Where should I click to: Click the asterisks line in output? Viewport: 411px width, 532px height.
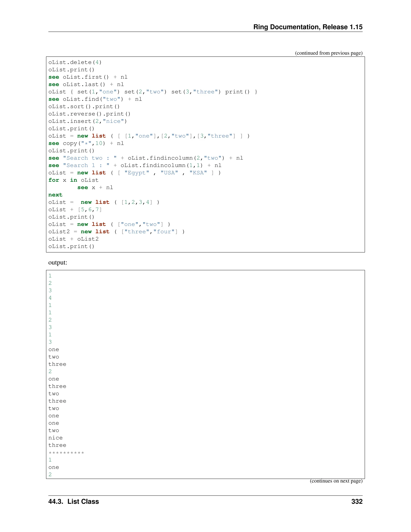66,453
